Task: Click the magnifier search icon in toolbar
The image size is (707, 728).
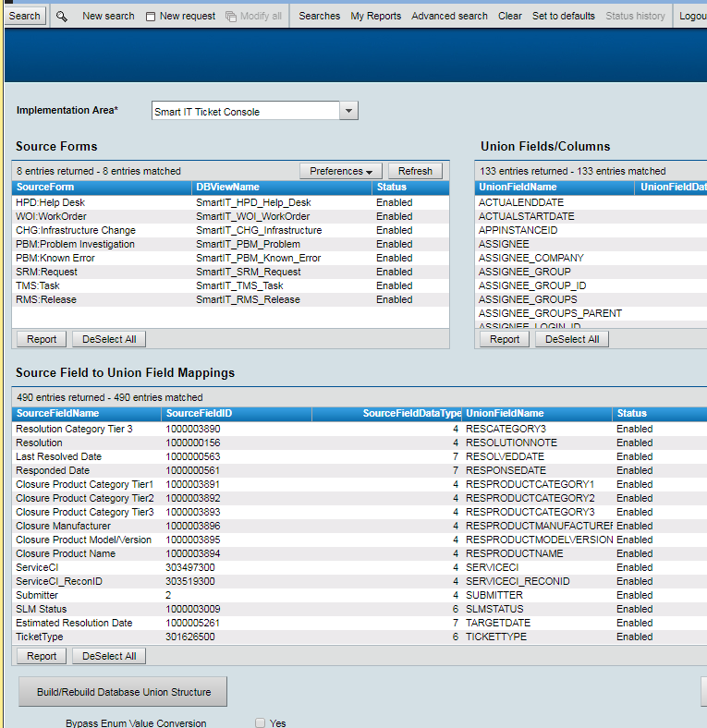Action: [62, 17]
